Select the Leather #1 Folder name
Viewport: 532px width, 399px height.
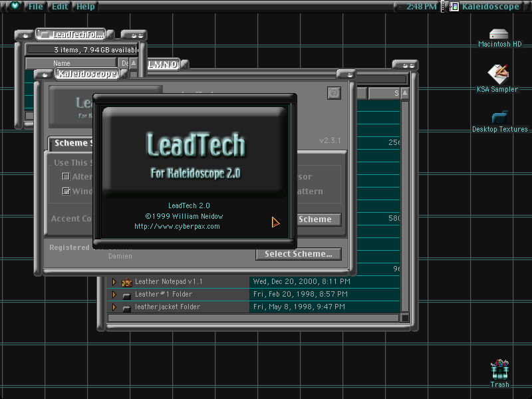(x=164, y=294)
